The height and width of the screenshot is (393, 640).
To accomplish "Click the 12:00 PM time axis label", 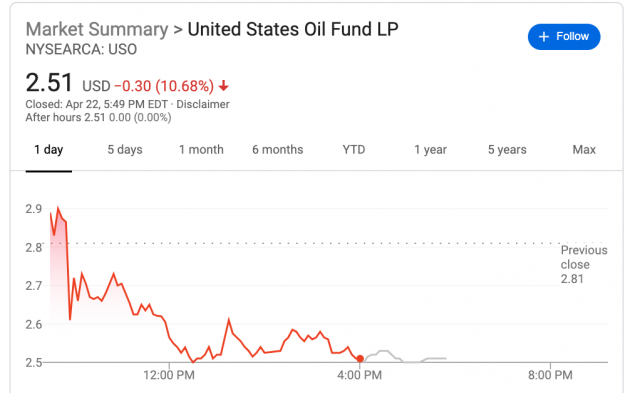I will [x=169, y=375].
